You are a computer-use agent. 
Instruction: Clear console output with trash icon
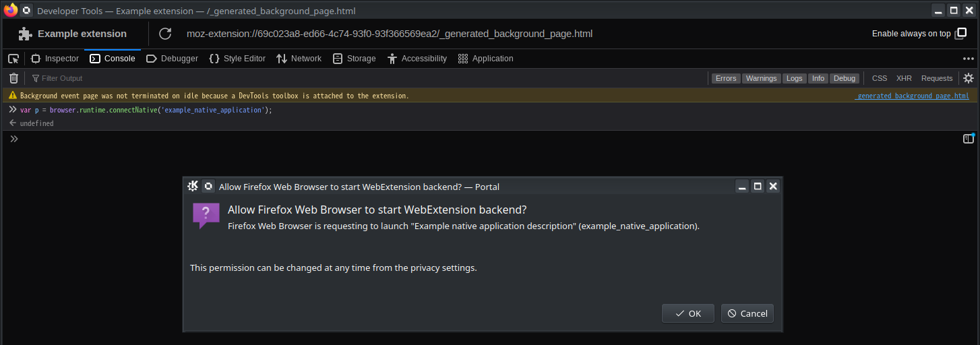coord(13,78)
